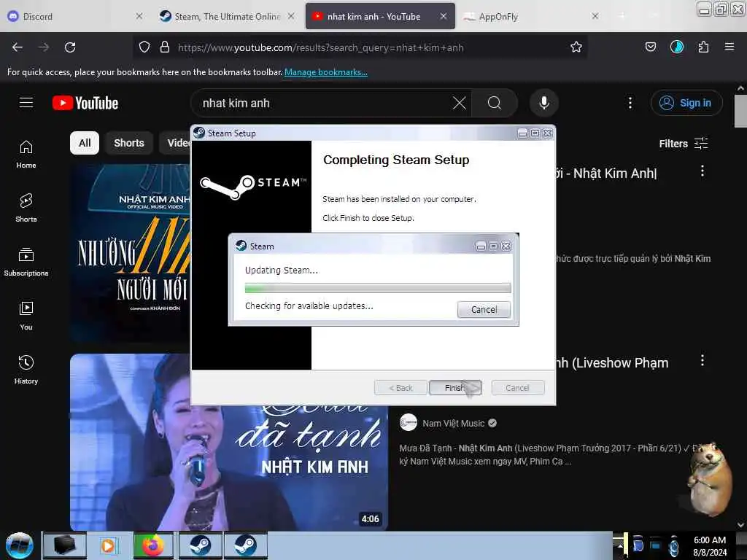Go to YouTube home via logo
The height and width of the screenshot is (560, 747).
(85, 103)
